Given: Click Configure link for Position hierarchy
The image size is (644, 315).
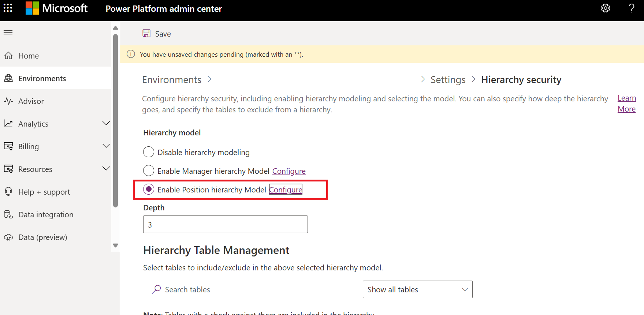Looking at the screenshot, I should 286,189.
